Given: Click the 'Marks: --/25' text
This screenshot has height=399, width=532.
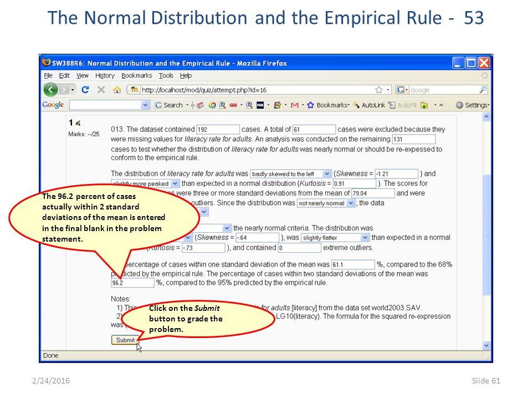Looking at the screenshot, I should coord(84,134).
